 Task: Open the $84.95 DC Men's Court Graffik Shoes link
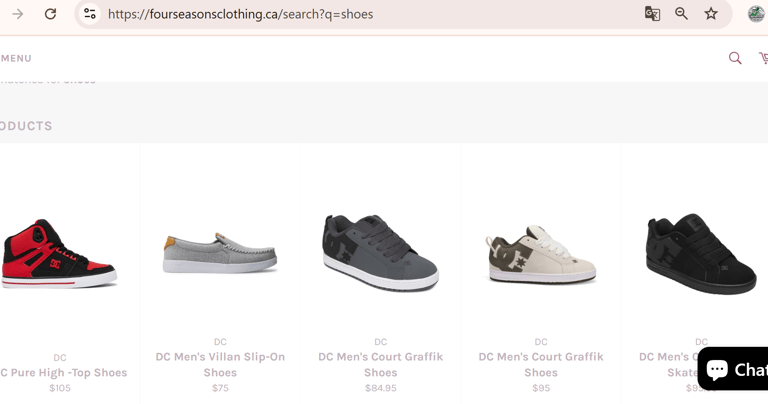380,364
